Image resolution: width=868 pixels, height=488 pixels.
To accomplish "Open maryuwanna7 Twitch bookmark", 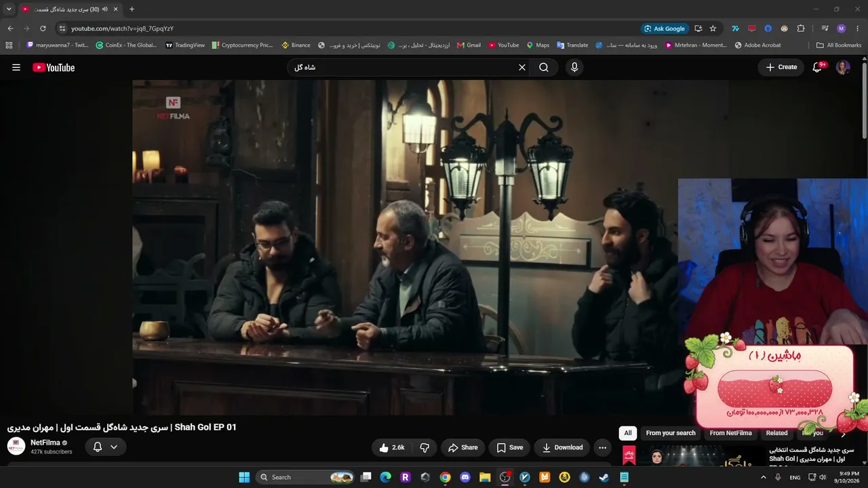I will (57, 45).
